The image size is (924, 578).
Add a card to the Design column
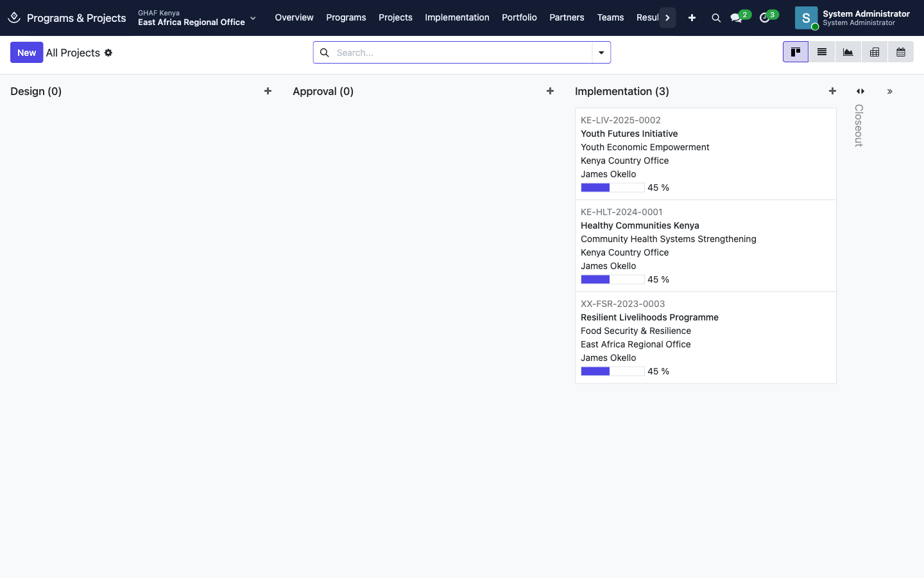268,91
